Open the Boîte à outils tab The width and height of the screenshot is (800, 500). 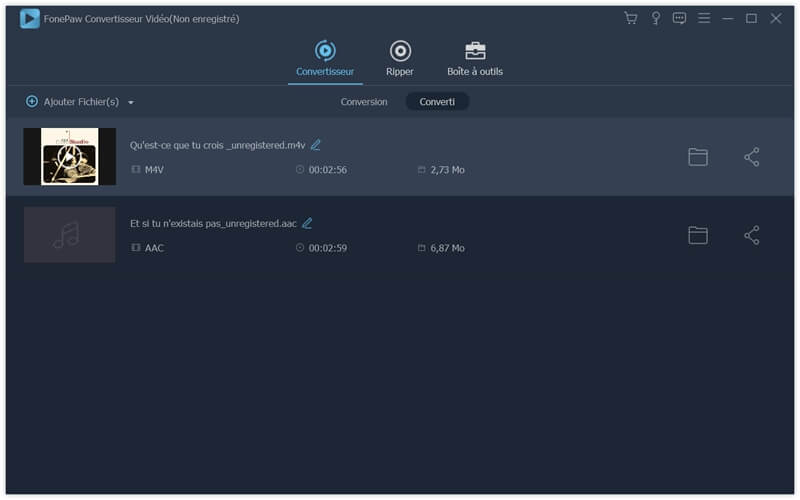pyautogui.click(x=475, y=58)
